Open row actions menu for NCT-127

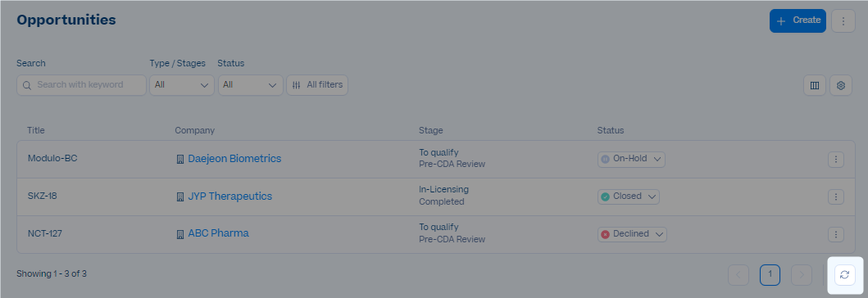[x=835, y=234]
